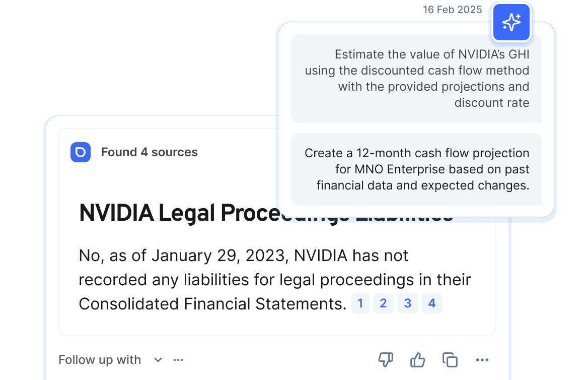Select the MNO Enterprise 12-month projection prompt
The image size is (588, 380).
click(x=416, y=169)
